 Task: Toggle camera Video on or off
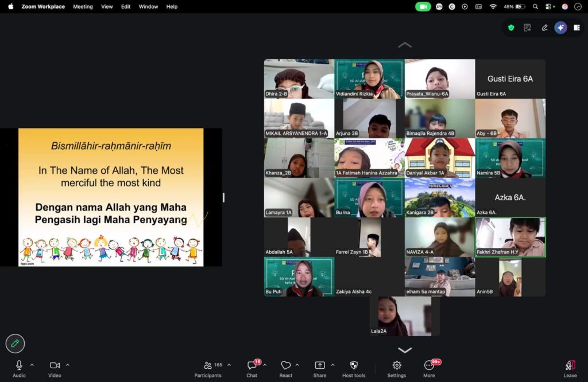[x=55, y=368]
